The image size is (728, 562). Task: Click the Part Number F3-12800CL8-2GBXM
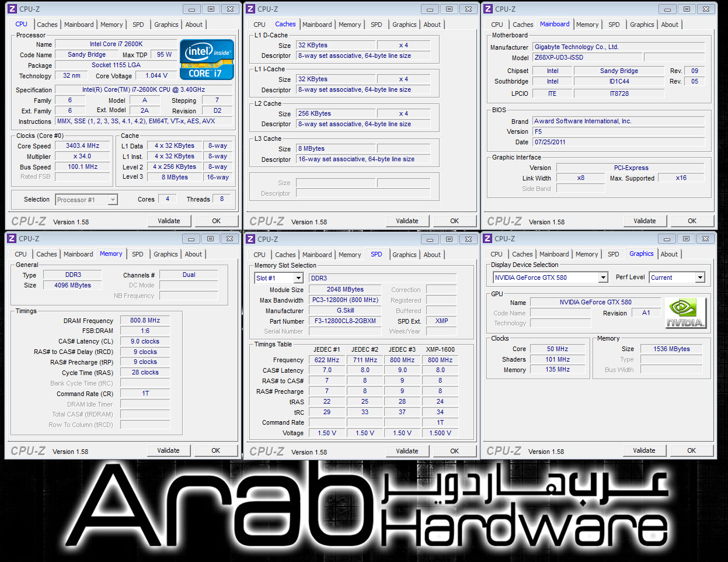click(345, 321)
